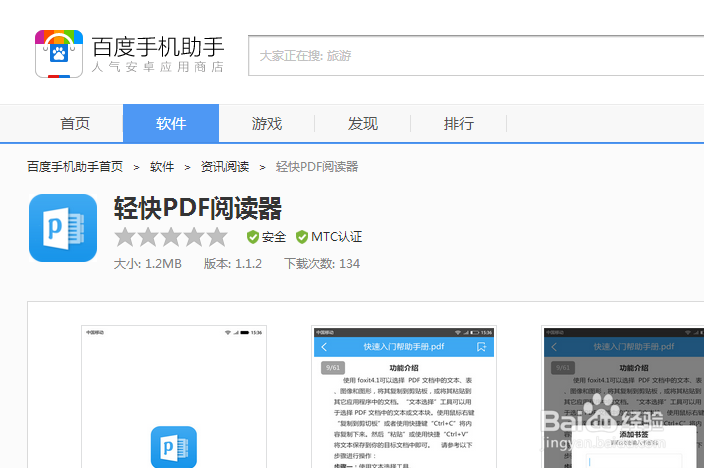This screenshot has height=468, width=704.
Task: Select the 软件 tab
Action: pos(171,124)
